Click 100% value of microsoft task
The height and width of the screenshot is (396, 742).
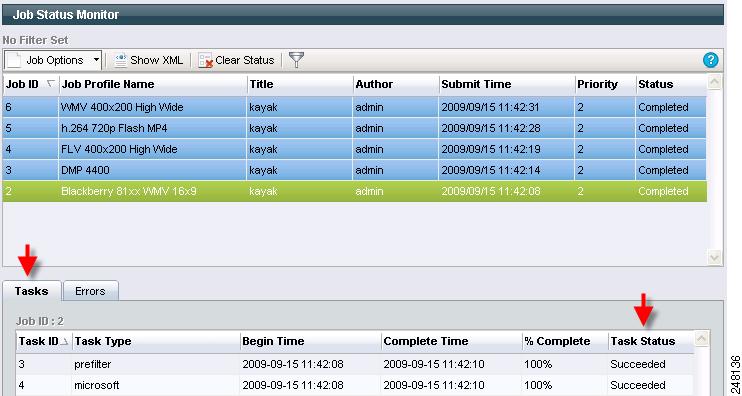pos(538,385)
